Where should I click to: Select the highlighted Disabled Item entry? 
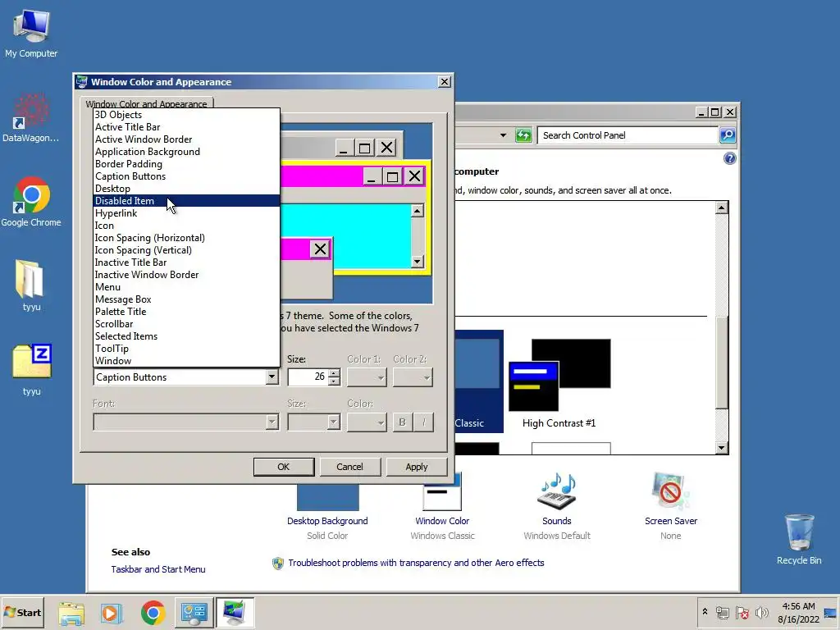[x=186, y=201]
